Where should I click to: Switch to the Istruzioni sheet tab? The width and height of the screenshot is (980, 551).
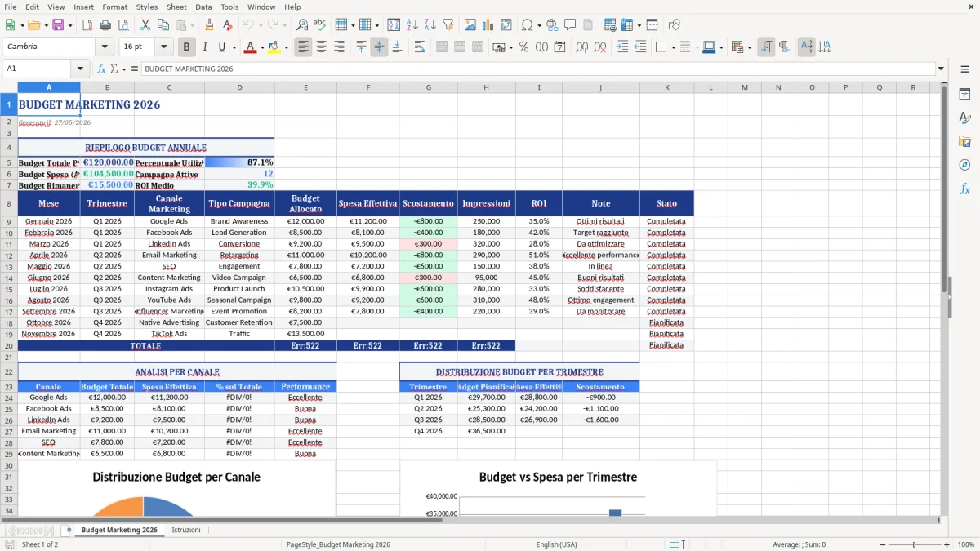[186, 530]
